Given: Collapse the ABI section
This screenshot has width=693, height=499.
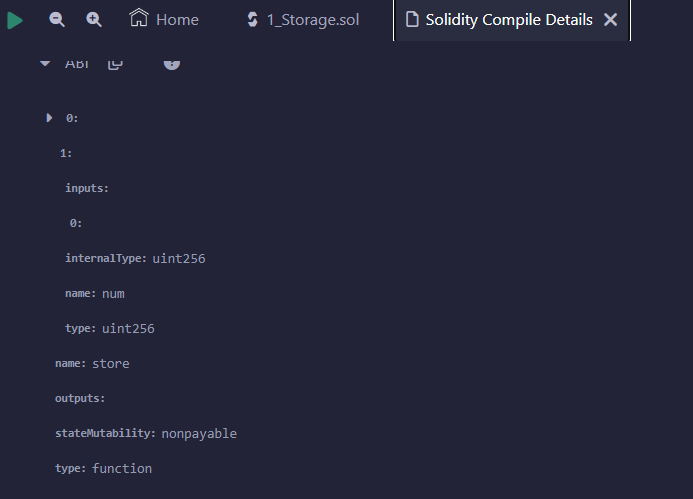Looking at the screenshot, I should [x=45, y=64].
